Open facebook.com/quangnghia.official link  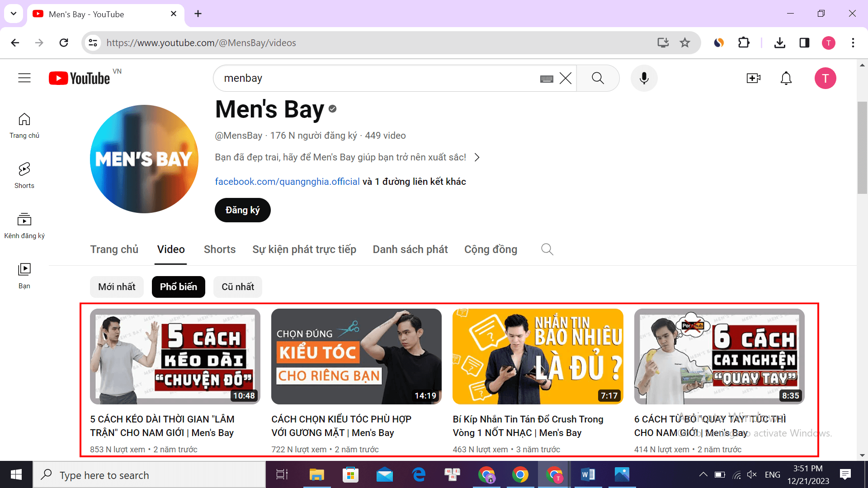[287, 182]
